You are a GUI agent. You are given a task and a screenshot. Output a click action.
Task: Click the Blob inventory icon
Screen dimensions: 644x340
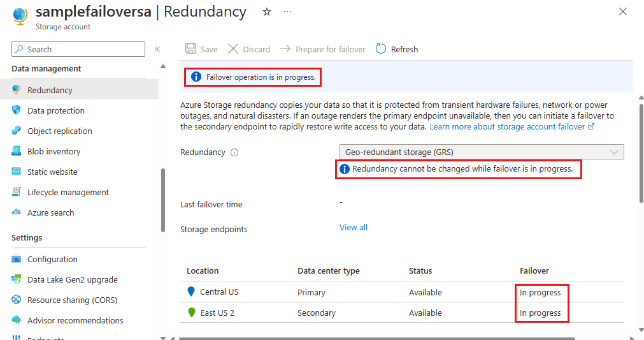pyautogui.click(x=17, y=151)
